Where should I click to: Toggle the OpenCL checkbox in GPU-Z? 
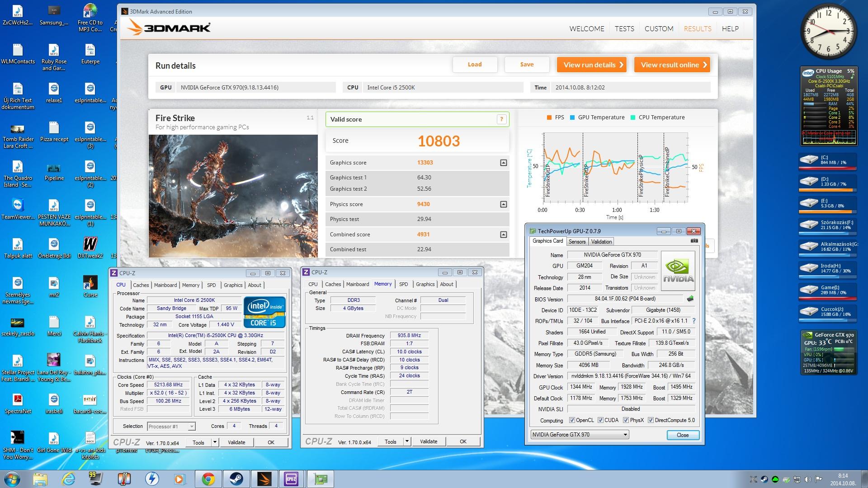coord(572,420)
